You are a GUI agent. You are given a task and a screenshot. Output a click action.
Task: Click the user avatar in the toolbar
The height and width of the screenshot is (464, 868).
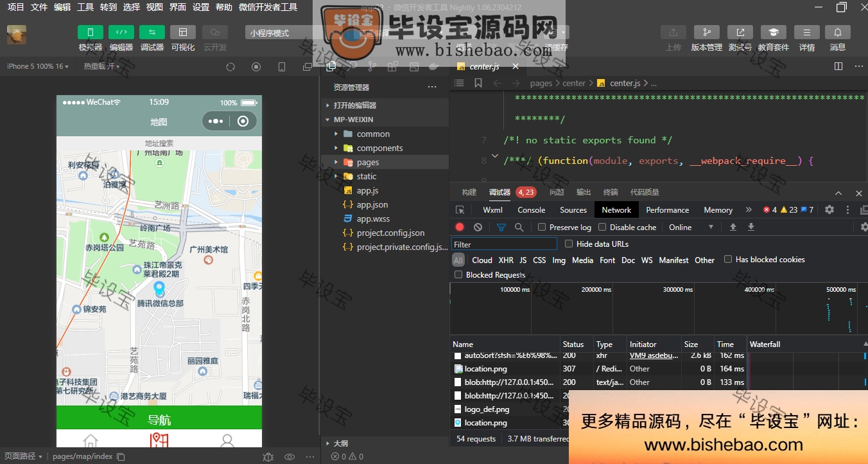click(x=17, y=35)
